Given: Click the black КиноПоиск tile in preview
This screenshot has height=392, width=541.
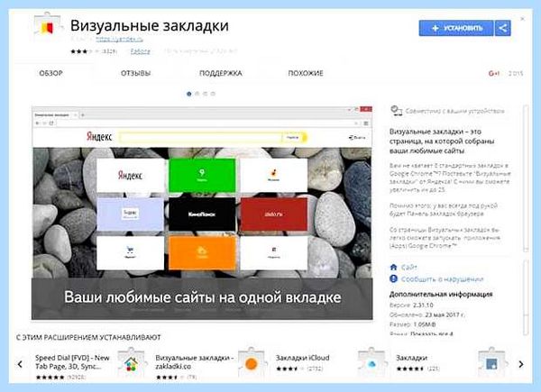Looking at the screenshot, I should (x=202, y=214).
